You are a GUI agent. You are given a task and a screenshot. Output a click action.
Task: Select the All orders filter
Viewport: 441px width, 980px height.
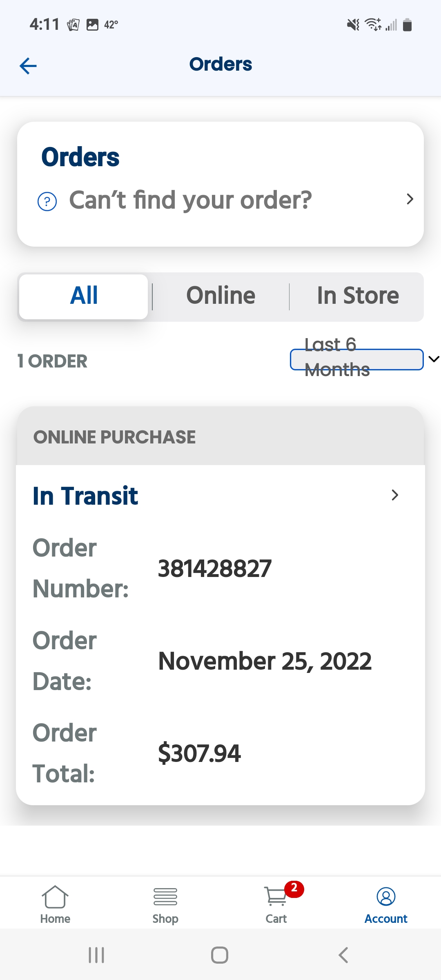pos(84,296)
